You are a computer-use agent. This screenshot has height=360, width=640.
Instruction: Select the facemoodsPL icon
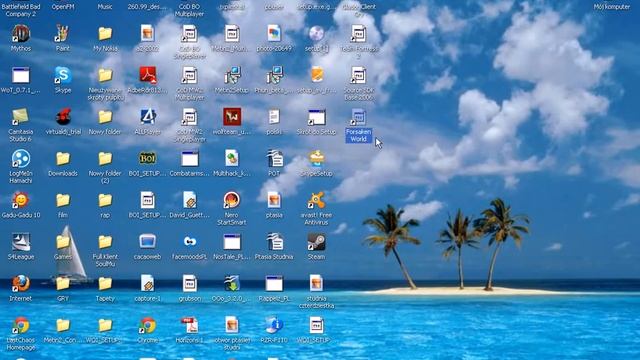[189, 242]
